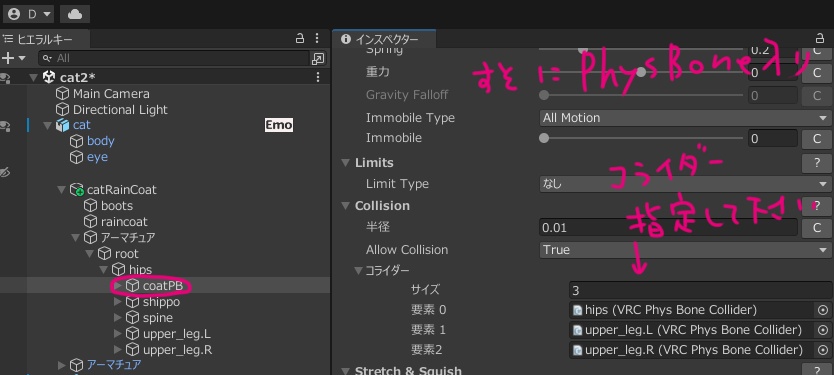Click the Immobile value field
Viewport: 834px width, 375px height.
click(x=772, y=139)
